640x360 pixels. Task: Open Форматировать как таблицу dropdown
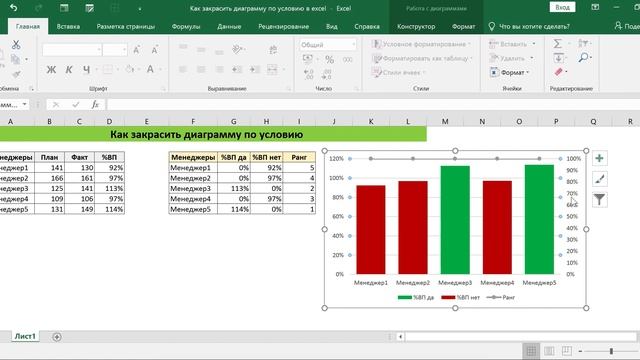tap(422, 58)
